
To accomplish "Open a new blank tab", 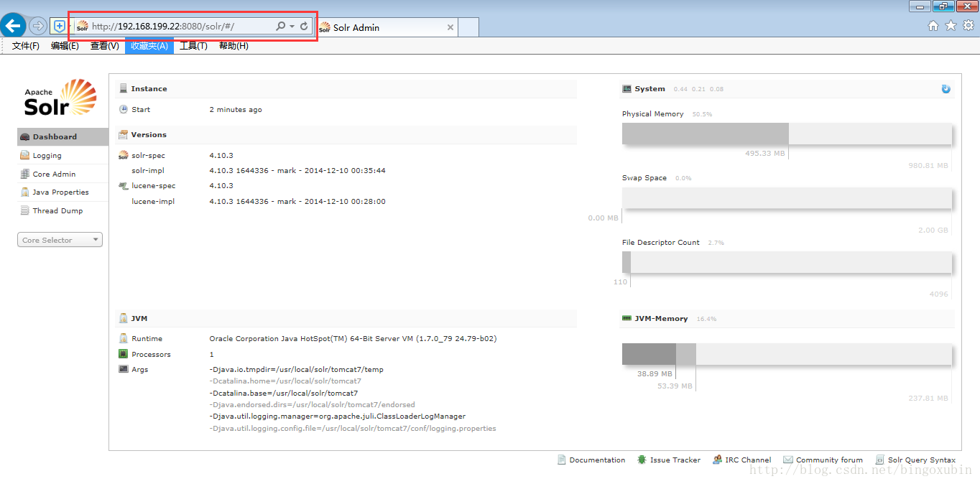I will pos(468,27).
